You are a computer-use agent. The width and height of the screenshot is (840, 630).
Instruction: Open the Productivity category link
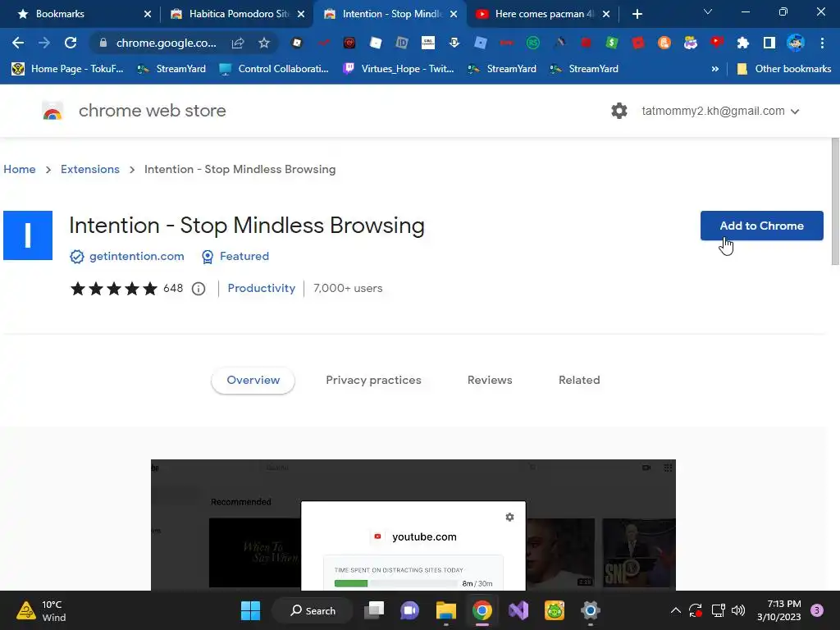[262, 288]
